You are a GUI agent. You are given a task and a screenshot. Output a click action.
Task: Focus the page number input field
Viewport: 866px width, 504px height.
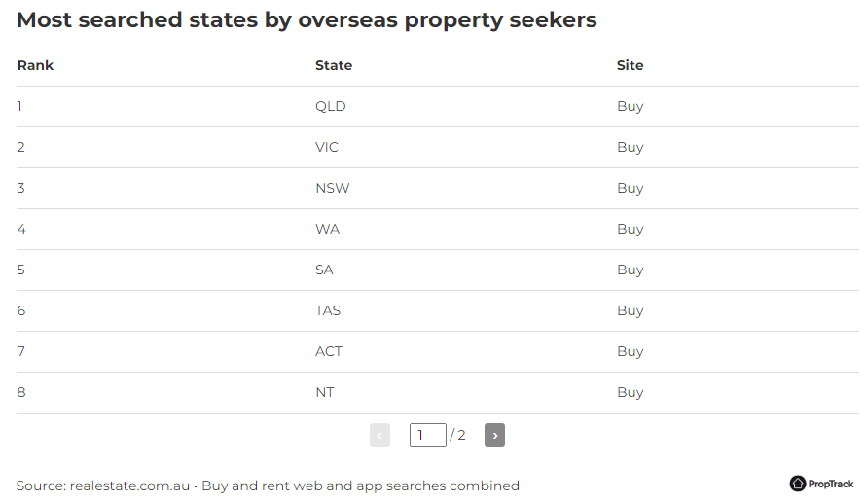click(x=427, y=435)
